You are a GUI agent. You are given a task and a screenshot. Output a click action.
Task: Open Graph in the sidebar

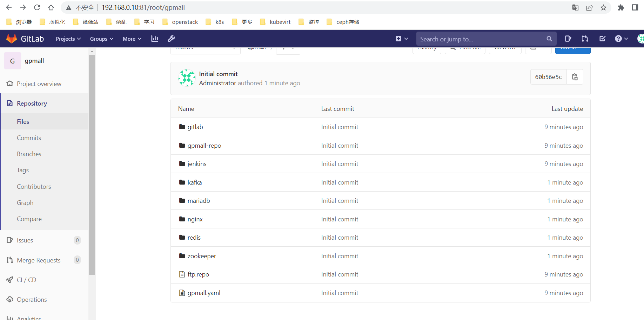[x=25, y=203]
